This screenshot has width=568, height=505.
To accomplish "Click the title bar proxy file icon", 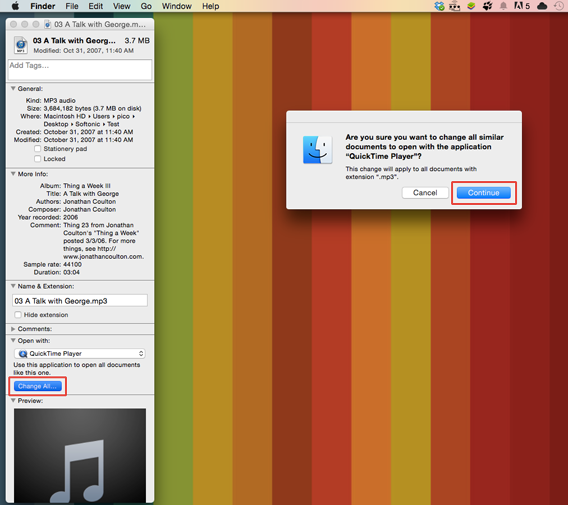I will click(x=47, y=24).
